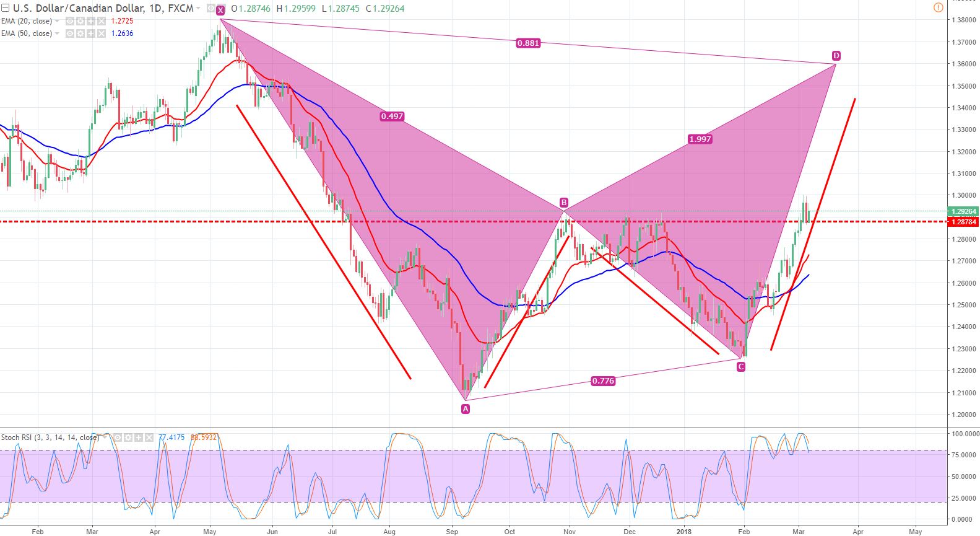980x536 pixels.
Task: Select the X point label of the pattern
Action: (220, 10)
